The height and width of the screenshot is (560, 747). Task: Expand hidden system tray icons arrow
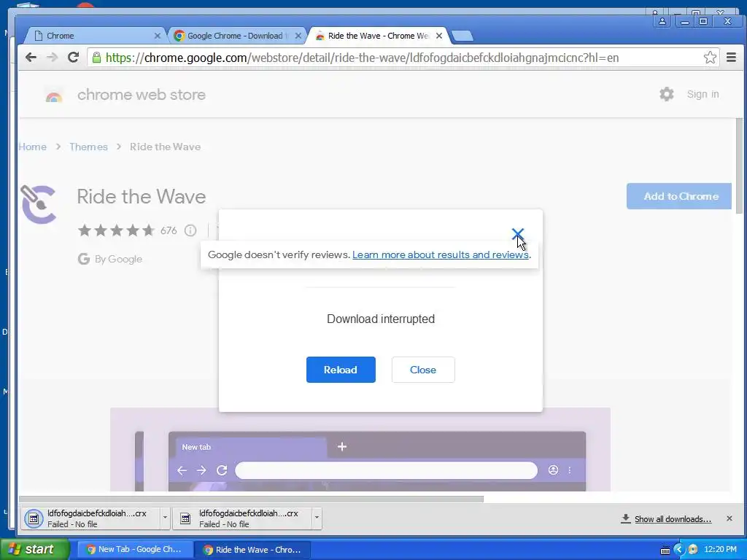[679, 550]
